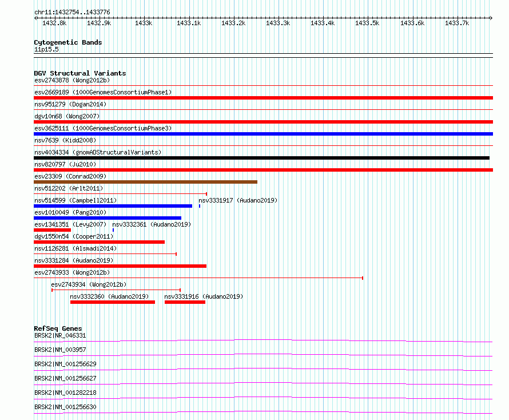Open the BRSK2|NM_001256627 transcript

(x=65, y=378)
